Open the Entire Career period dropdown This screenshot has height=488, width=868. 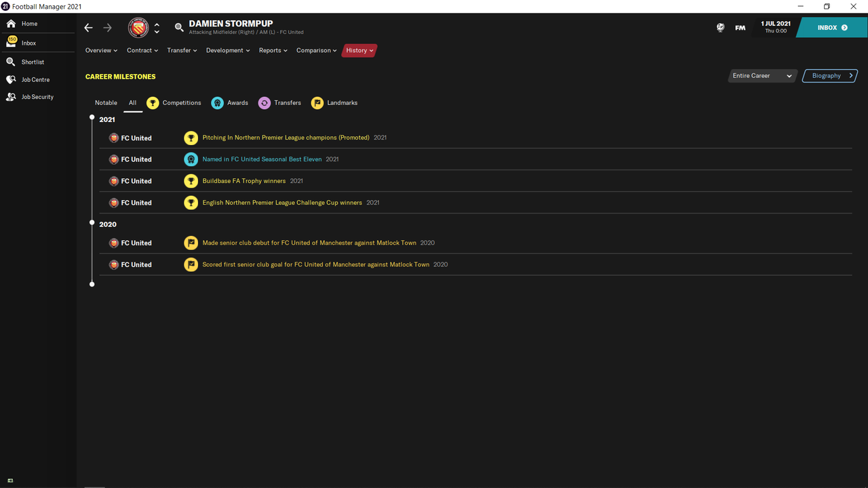tap(762, 76)
